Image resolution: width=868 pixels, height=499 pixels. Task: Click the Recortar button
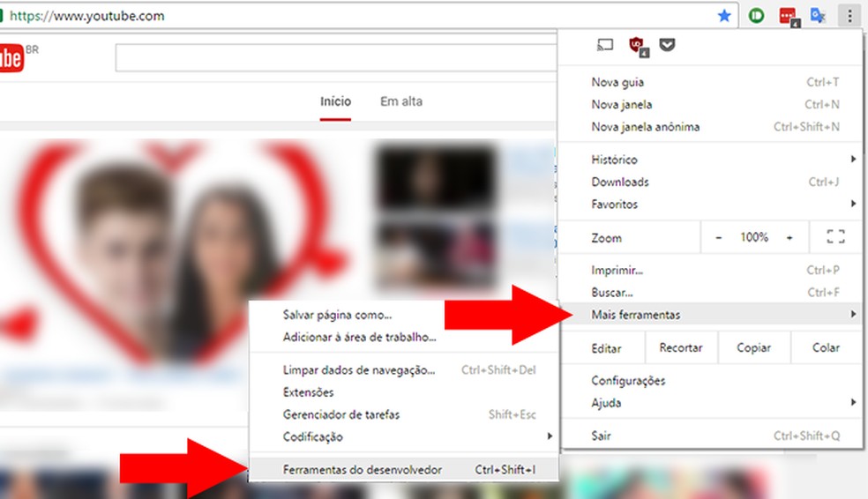click(681, 347)
